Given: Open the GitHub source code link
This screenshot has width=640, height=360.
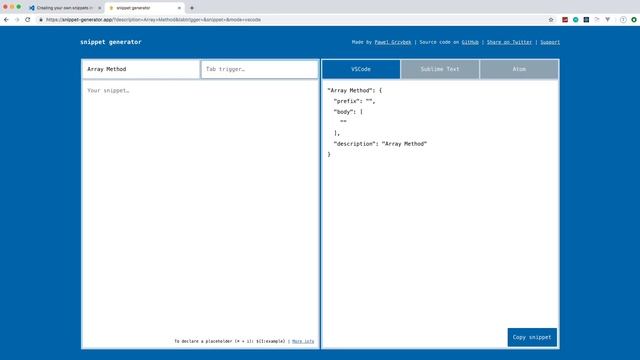Looking at the screenshot, I should 470,42.
